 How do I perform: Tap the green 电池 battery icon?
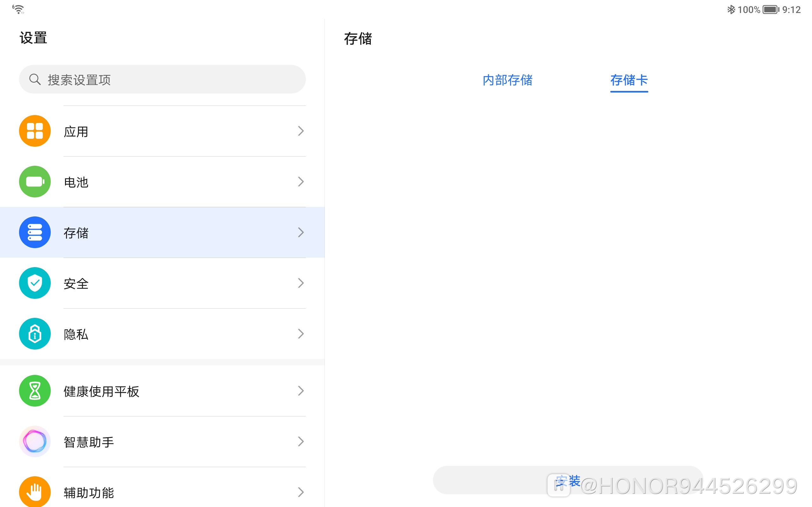pos(35,181)
